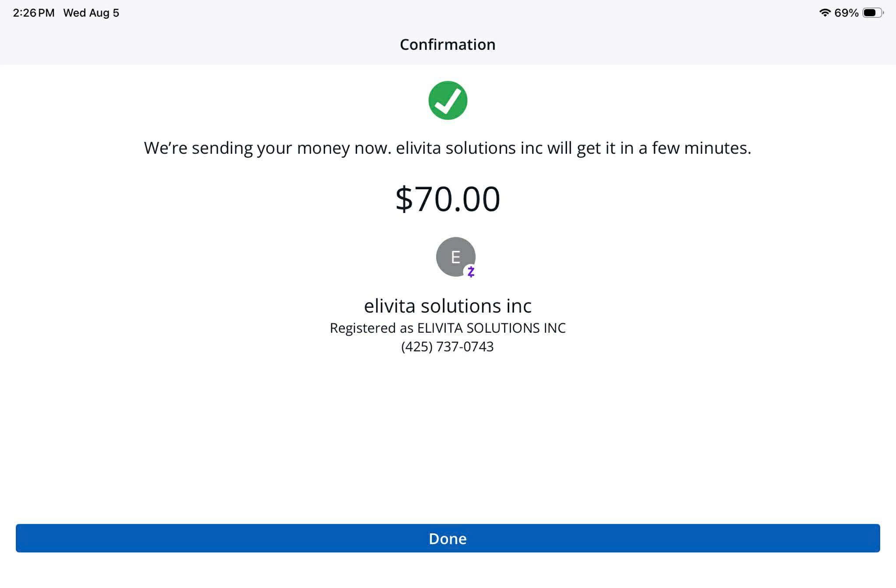
Task: Click the $70.00 amount
Action: point(448,199)
